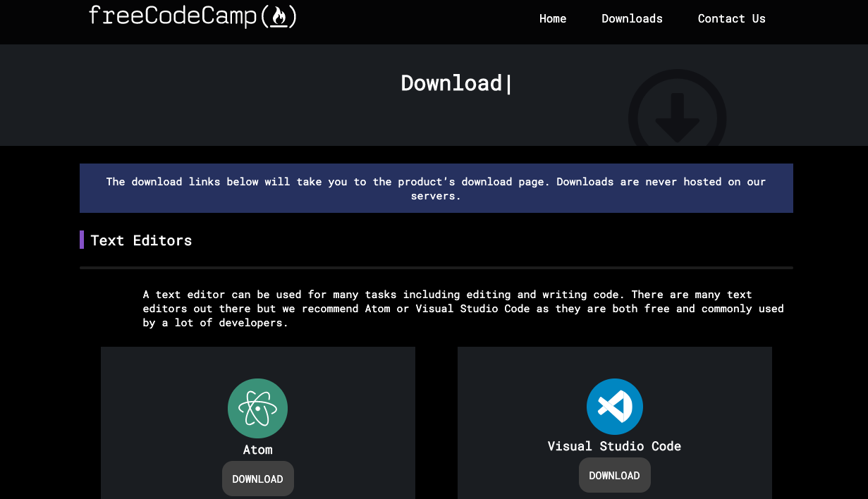Click the Atom name label
This screenshot has height=499, width=868.
tap(257, 450)
